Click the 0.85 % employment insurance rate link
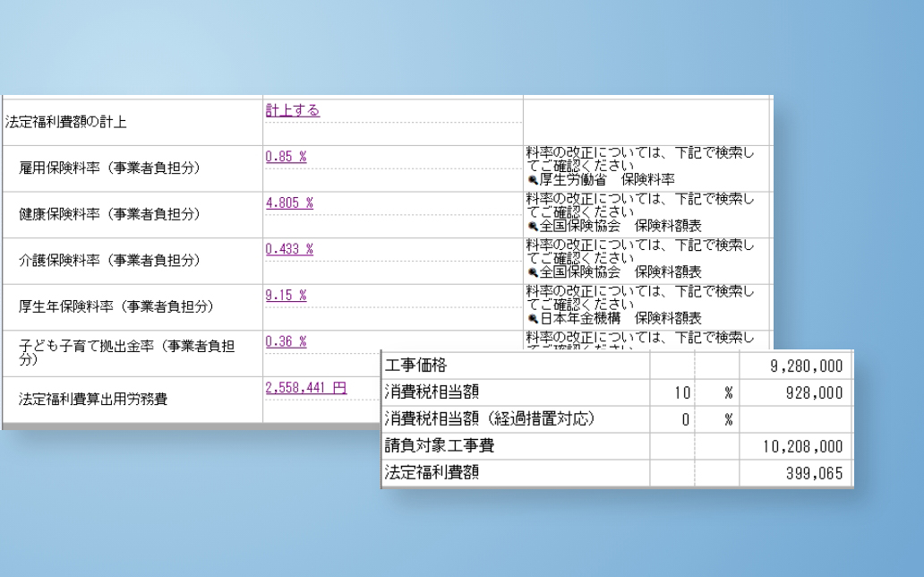This screenshot has height=577, width=924. [286, 156]
